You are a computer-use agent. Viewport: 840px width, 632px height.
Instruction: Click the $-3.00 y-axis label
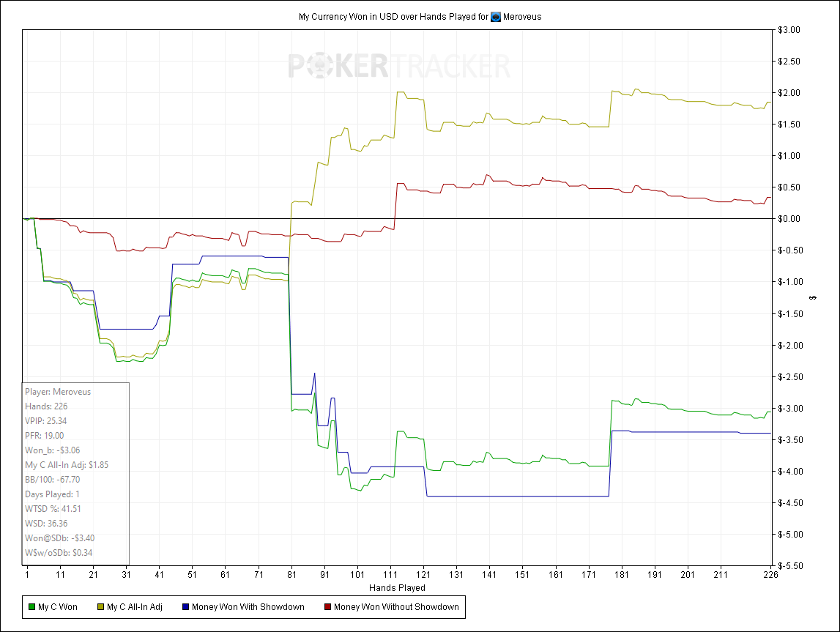(790, 408)
